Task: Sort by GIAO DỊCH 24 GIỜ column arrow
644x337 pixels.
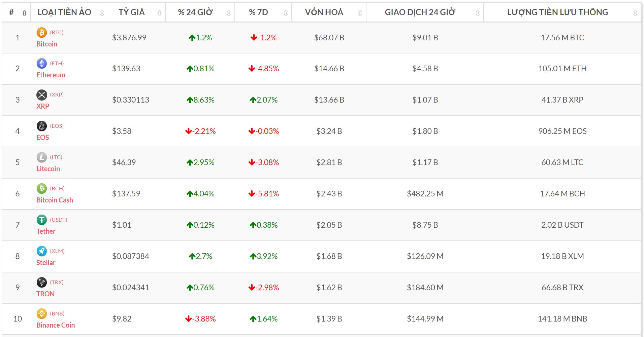Action: click(478, 13)
